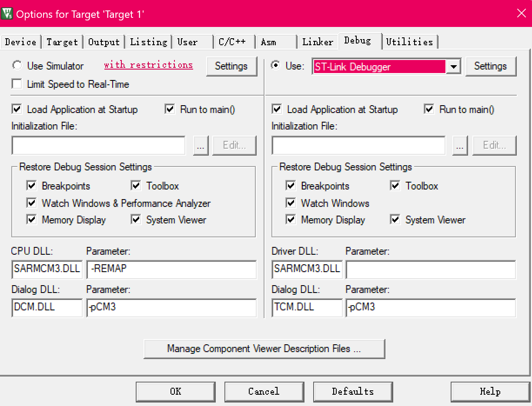
Task: Close the Options for Target dialog
Action: [521, 13]
